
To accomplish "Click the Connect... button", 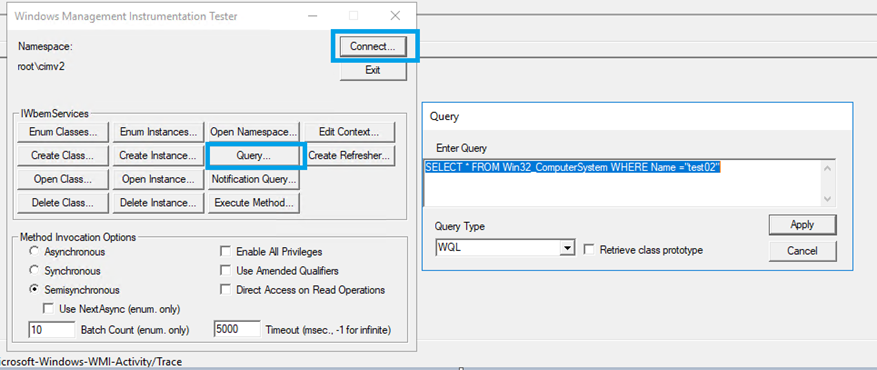I will (373, 47).
